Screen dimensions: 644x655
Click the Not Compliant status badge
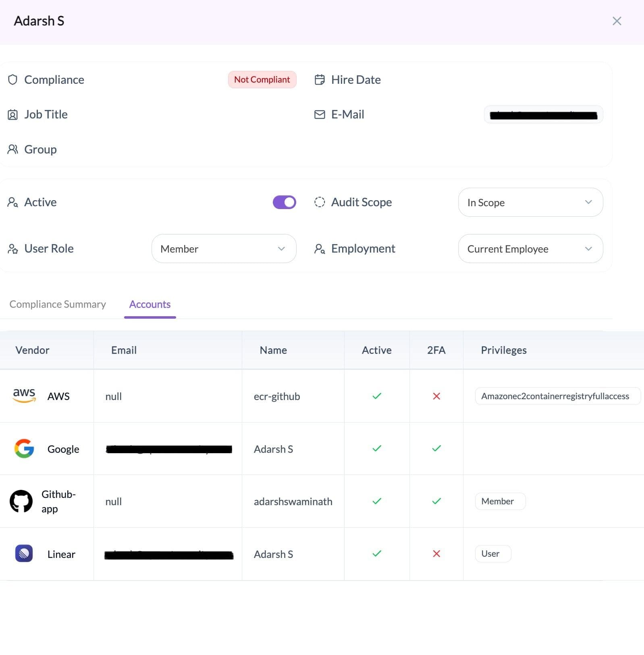point(262,80)
